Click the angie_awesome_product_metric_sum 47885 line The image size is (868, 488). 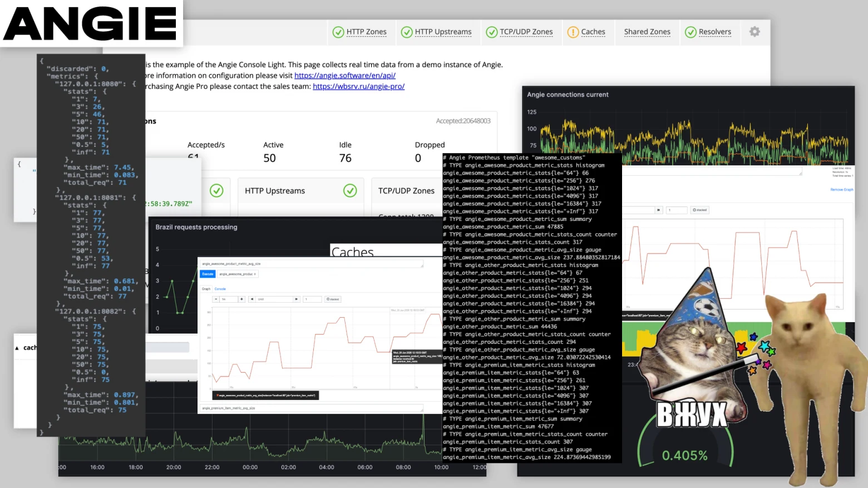(x=503, y=226)
